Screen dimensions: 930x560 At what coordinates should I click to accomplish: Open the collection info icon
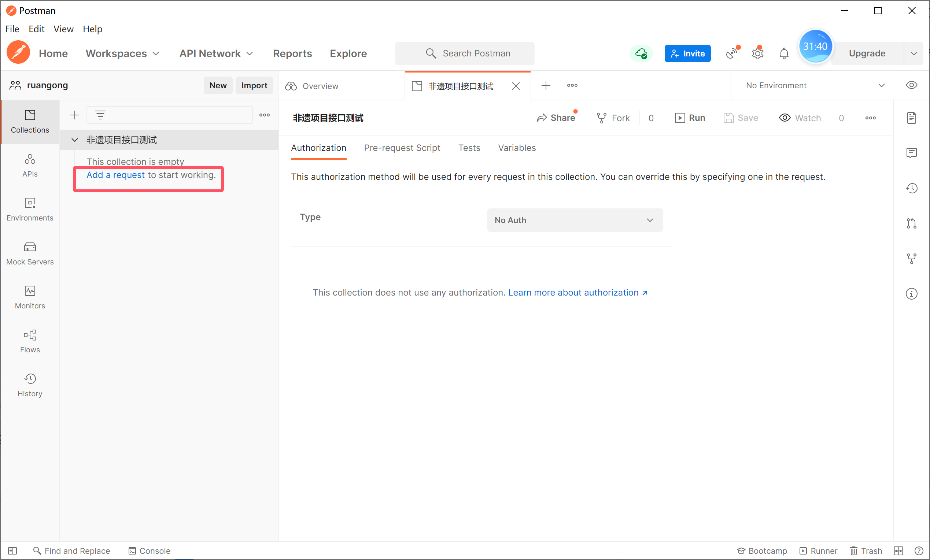(x=911, y=294)
